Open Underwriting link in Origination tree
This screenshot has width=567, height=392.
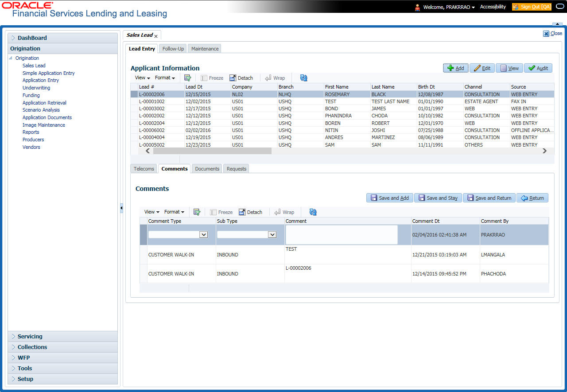click(x=36, y=88)
